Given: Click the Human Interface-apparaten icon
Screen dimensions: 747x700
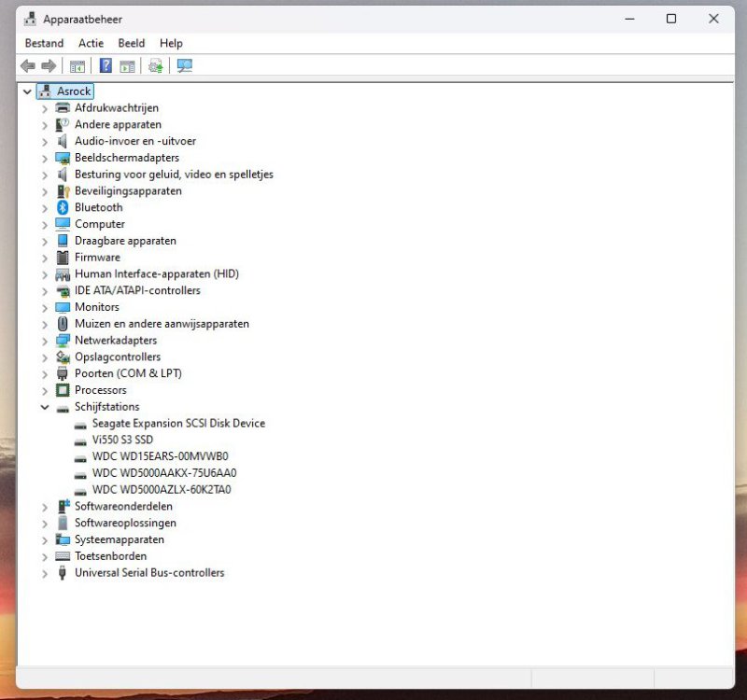Looking at the screenshot, I should coord(63,273).
